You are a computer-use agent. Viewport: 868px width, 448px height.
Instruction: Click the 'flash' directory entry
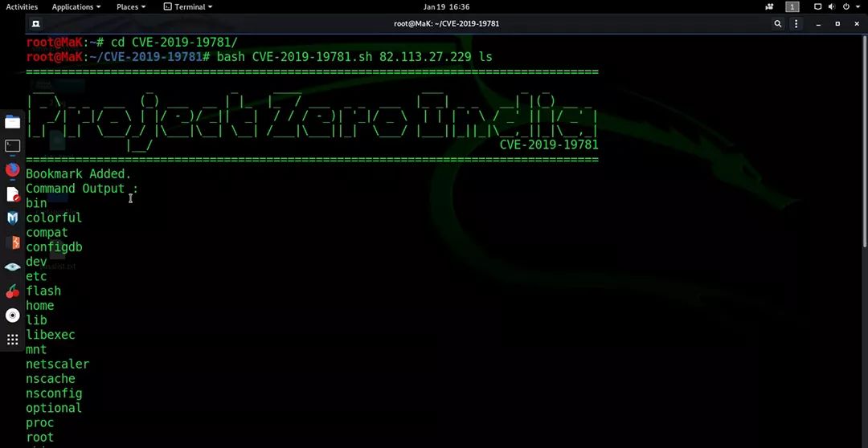pyautogui.click(x=43, y=291)
